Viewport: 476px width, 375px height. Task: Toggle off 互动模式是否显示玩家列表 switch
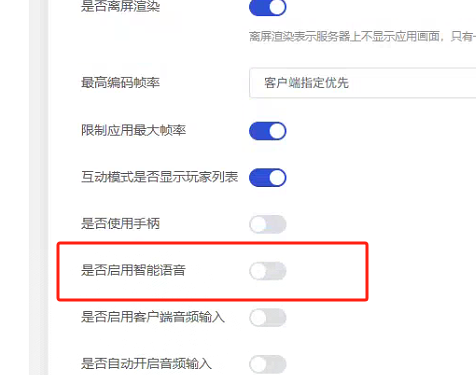point(268,178)
